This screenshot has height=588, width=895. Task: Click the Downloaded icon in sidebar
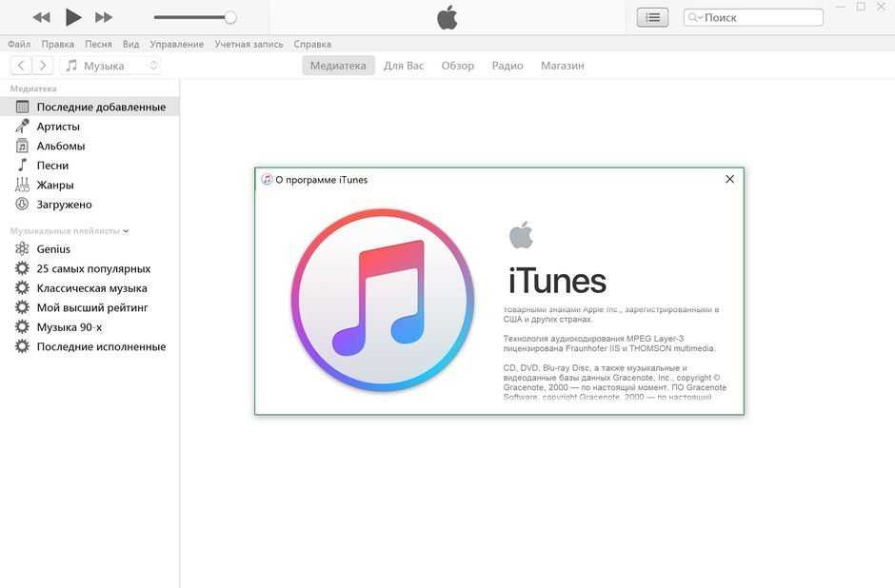pyautogui.click(x=22, y=205)
